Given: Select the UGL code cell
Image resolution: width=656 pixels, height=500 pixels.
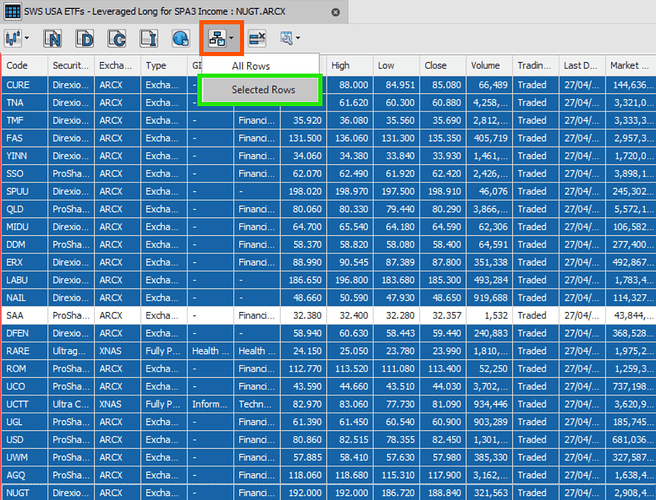Looking at the screenshot, I should coord(25,422).
